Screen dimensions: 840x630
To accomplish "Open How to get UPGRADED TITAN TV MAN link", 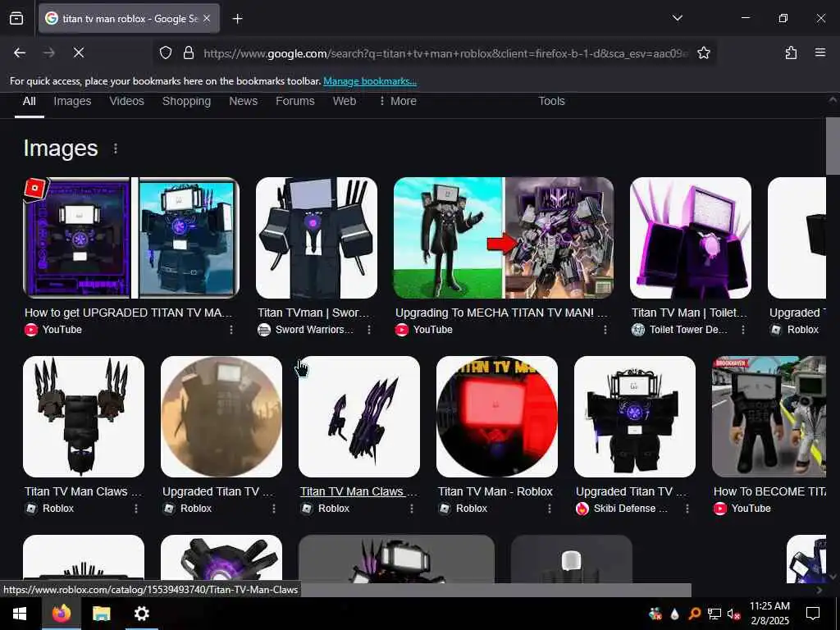I will (129, 313).
